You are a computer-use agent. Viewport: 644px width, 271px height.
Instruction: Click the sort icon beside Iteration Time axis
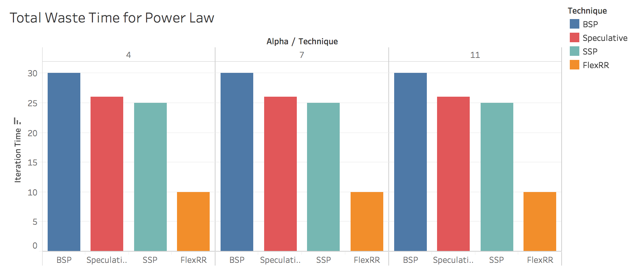17,121
